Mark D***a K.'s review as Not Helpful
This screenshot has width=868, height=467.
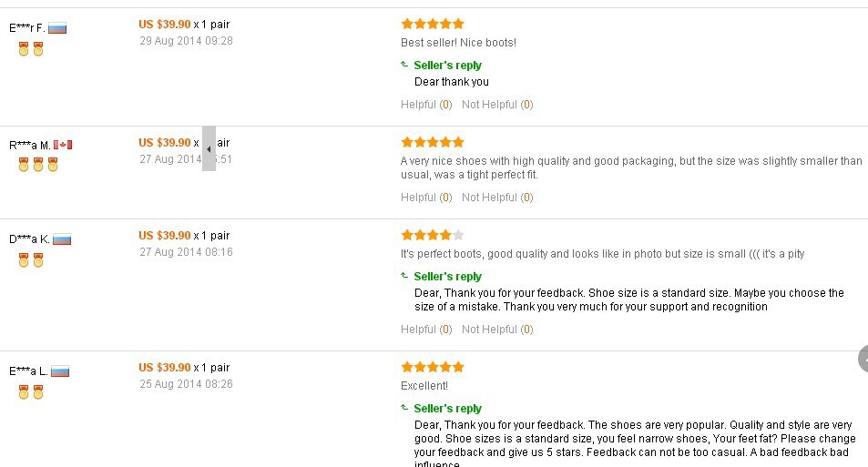(x=497, y=330)
